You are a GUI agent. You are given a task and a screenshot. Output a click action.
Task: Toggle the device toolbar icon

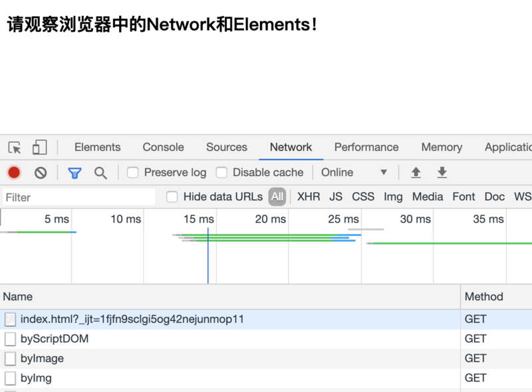tap(40, 147)
